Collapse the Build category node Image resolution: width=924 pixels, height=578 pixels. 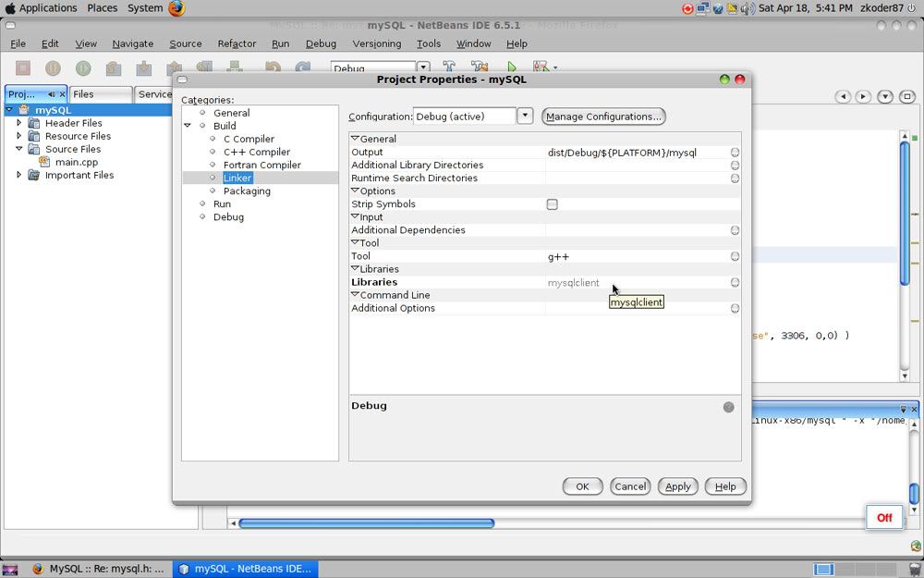(x=188, y=126)
